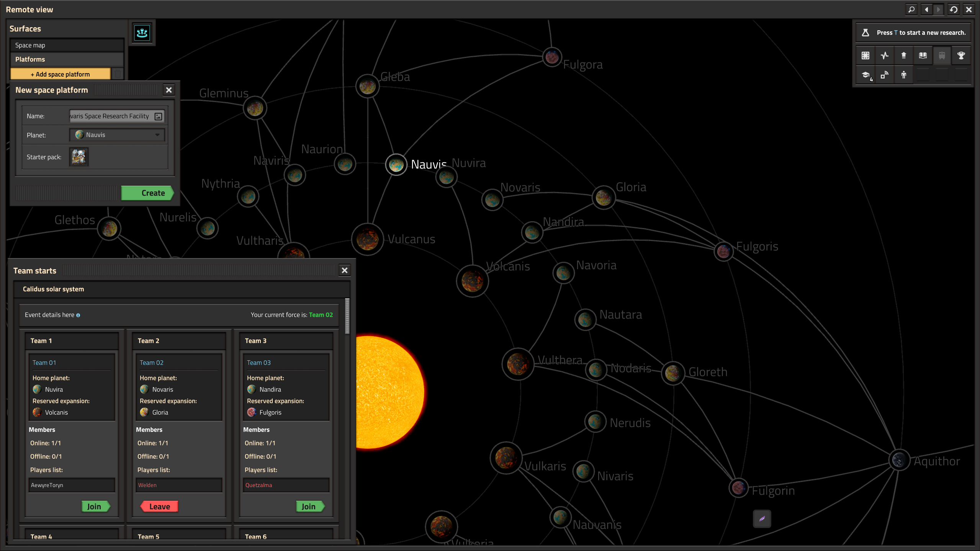Select the Nautara planet node

coord(585,319)
